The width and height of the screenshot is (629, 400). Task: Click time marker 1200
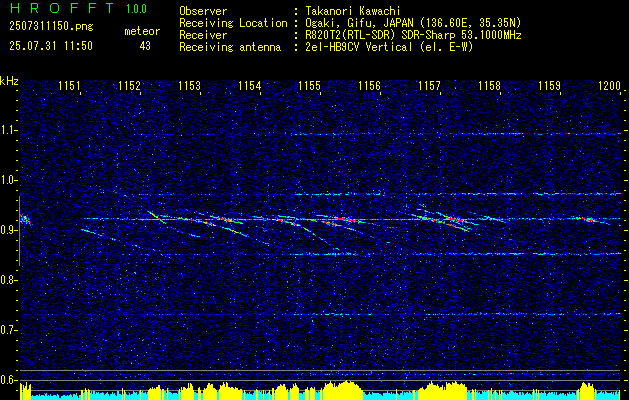[610, 86]
